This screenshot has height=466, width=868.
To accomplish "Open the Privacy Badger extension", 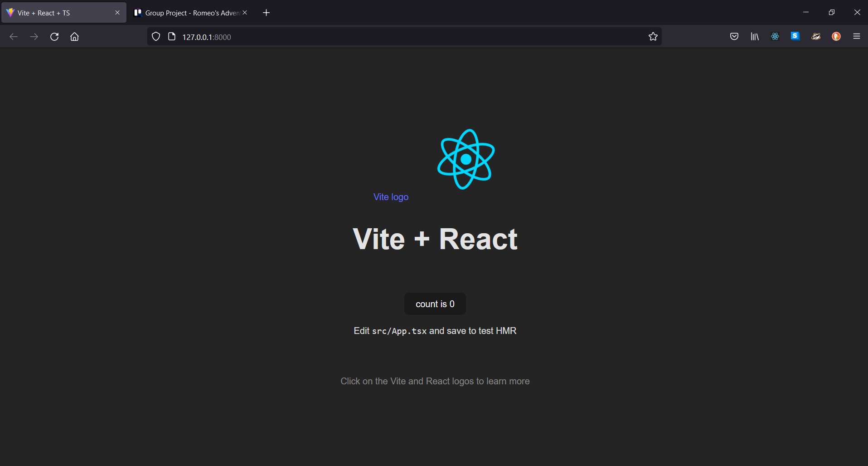I will [x=816, y=37].
